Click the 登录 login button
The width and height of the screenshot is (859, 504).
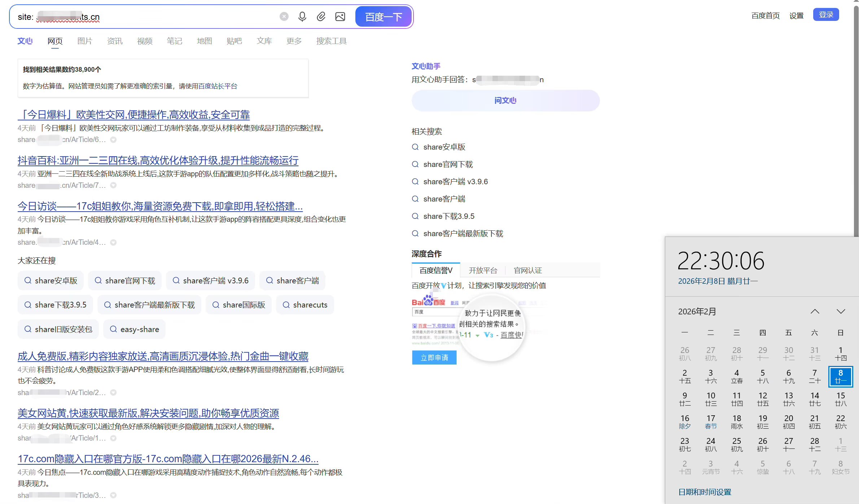[825, 15]
